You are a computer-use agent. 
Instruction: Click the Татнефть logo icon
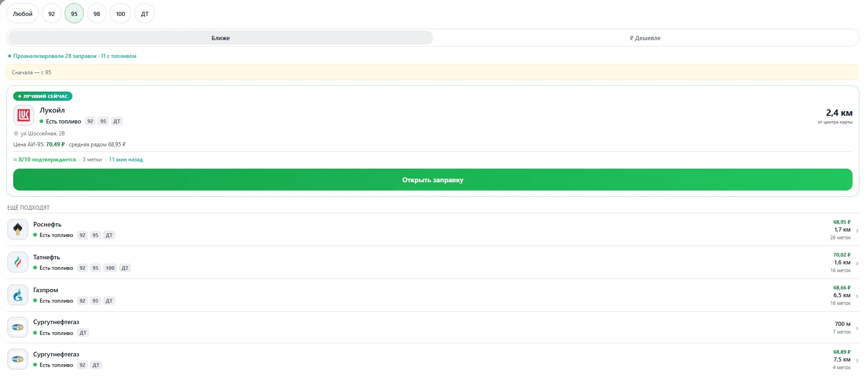tap(18, 262)
